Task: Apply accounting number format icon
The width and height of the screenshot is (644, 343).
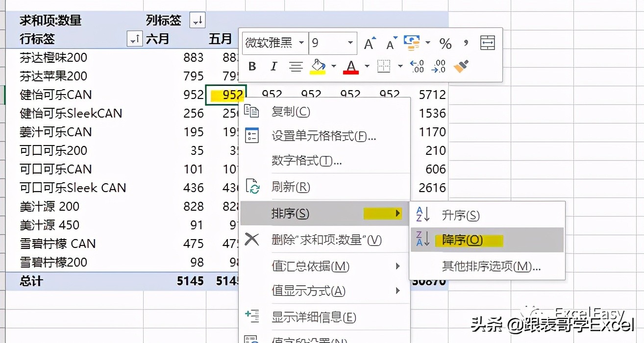Action: (x=412, y=43)
